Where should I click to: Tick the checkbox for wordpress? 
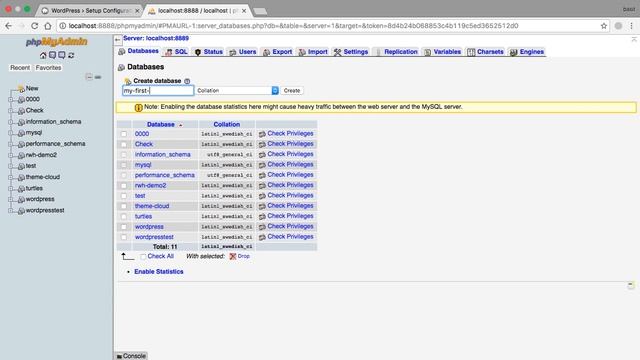(x=124, y=227)
